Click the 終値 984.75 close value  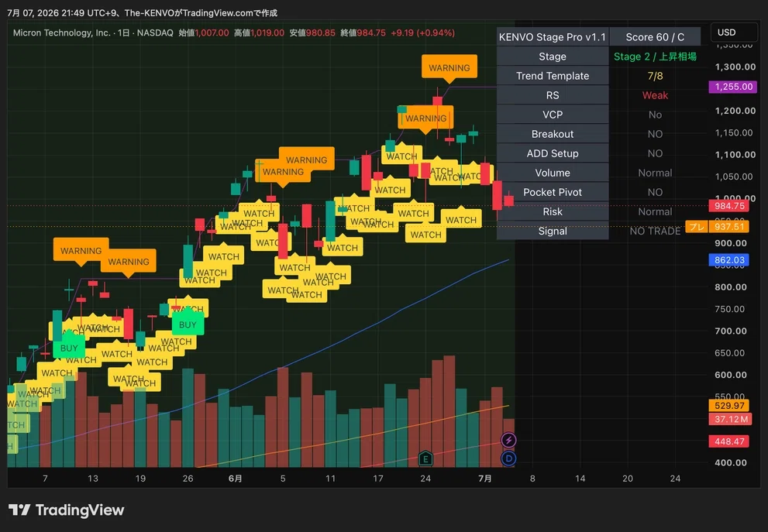click(363, 33)
